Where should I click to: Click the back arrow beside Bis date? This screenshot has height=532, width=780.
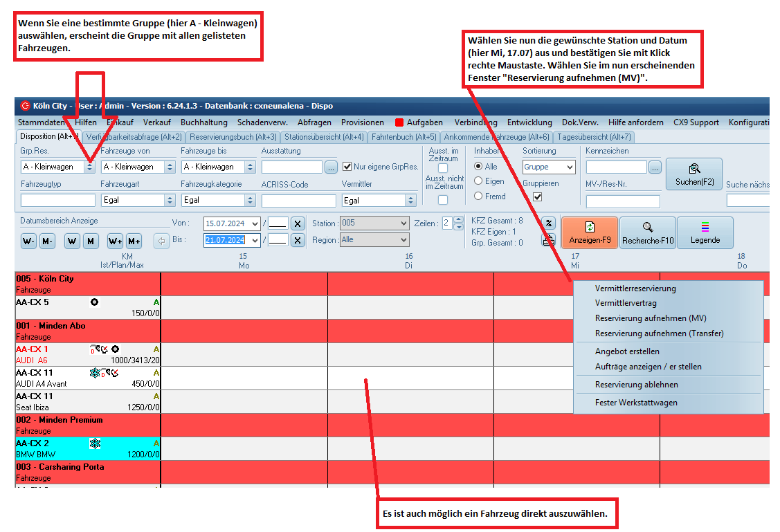coord(161,241)
